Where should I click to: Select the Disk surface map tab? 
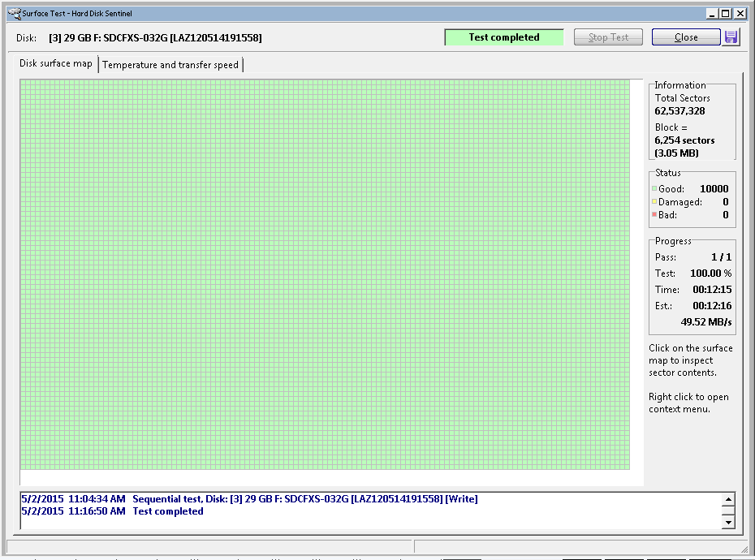(x=56, y=63)
